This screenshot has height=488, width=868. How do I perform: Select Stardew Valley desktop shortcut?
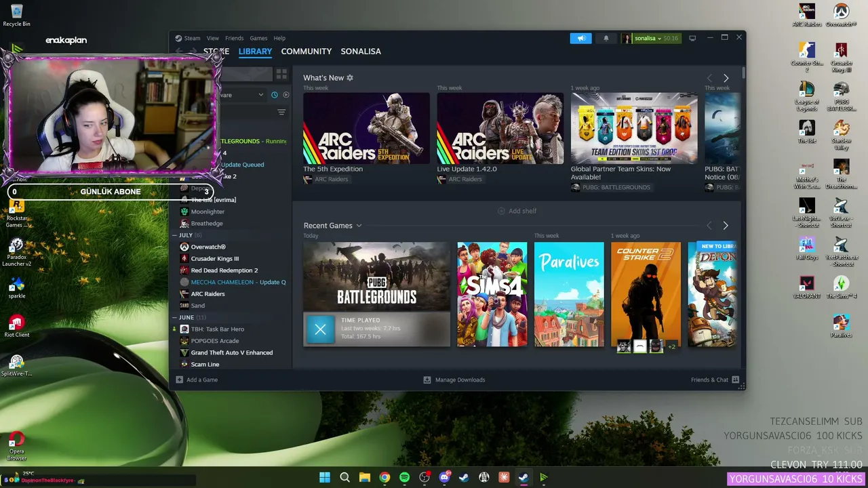click(x=842, y=136)
